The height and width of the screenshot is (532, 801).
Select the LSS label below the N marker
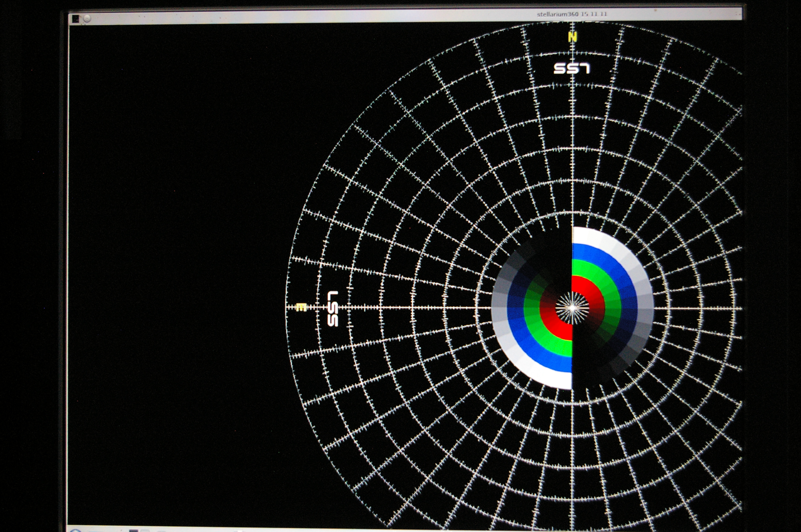572,69
